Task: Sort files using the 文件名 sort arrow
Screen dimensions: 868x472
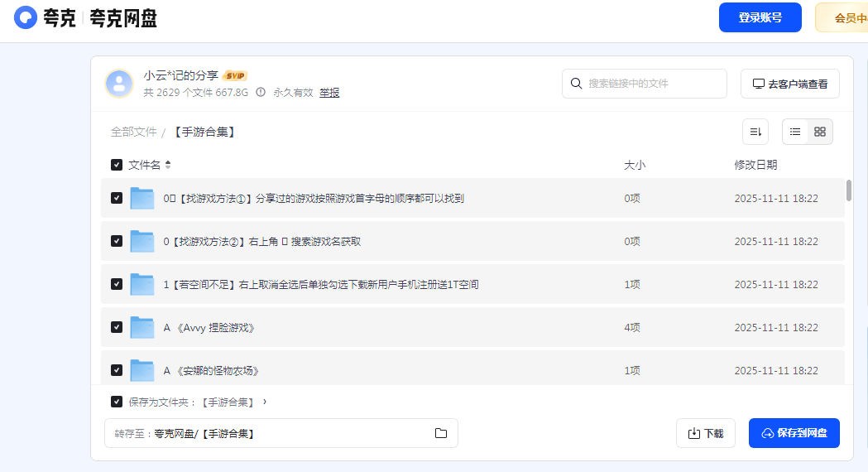Action: tap(168, 165)
